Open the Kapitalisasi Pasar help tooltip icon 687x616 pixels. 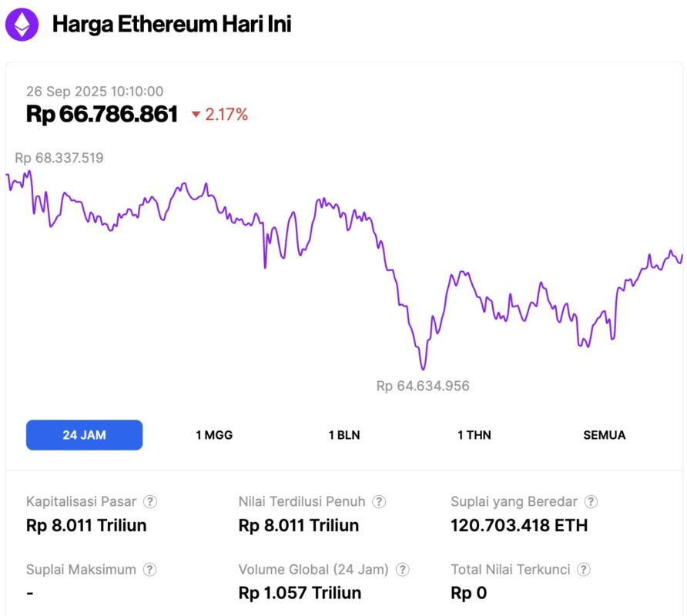tap(149, 501)
